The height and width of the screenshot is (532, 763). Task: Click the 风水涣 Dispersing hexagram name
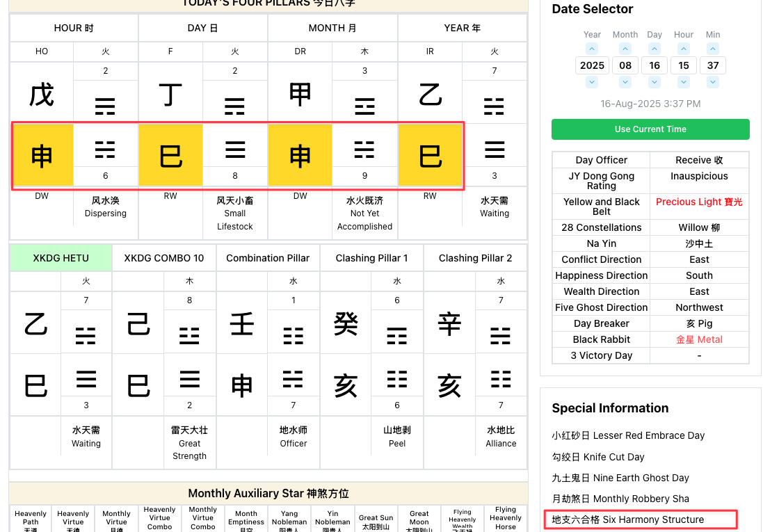point(106,207)
